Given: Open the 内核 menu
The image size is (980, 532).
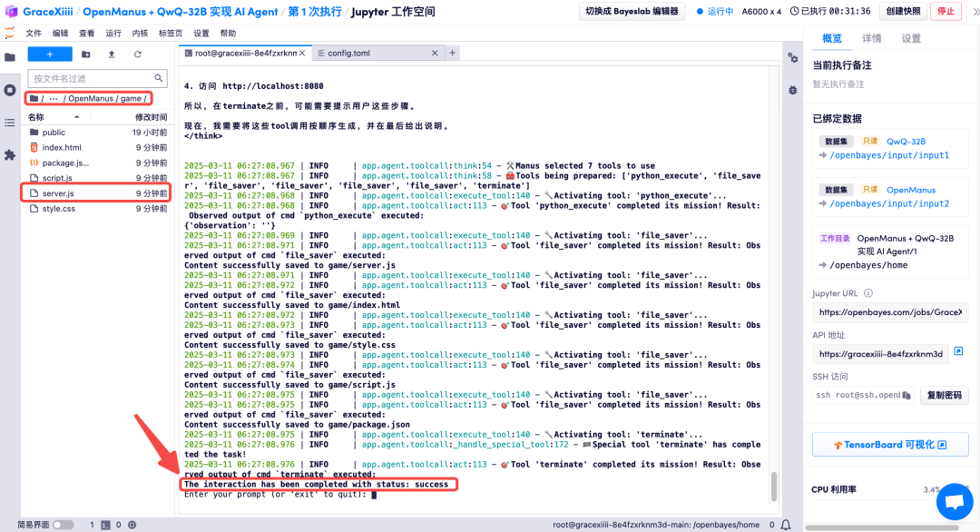Looking at the screenshot, I should pyautogui.click(x=141, y=33).
